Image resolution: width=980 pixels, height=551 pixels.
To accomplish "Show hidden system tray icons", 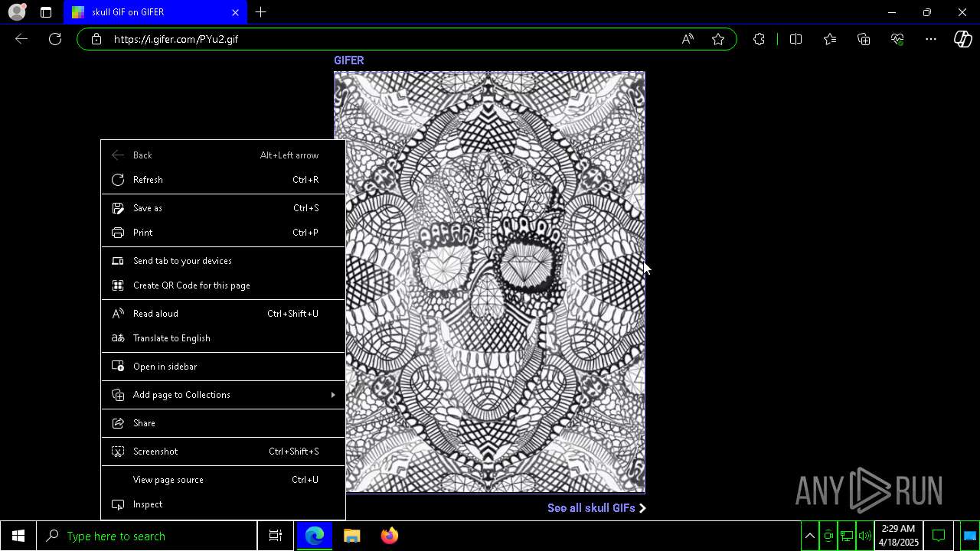I will 810,536.
